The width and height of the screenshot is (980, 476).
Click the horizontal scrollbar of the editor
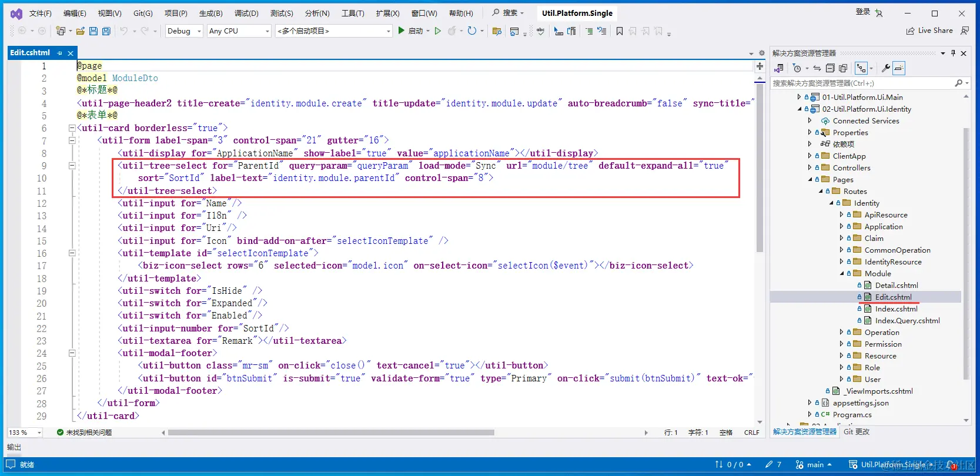pos(331,433)
